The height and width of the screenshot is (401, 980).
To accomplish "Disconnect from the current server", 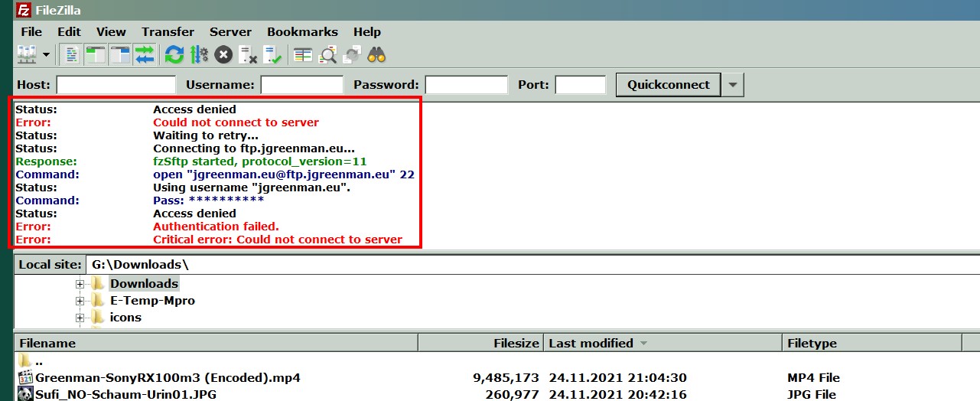I will [248, 54].
